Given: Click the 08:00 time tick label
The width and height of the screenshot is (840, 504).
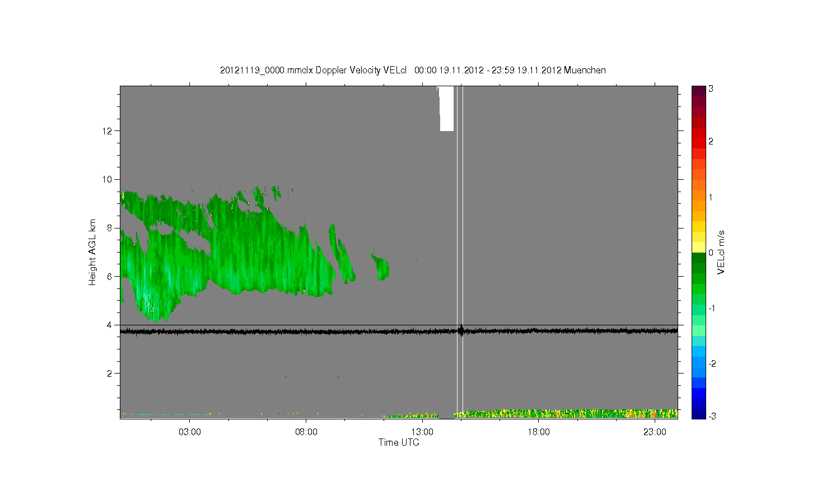Looking at the screenshot, I should (306, 432).
